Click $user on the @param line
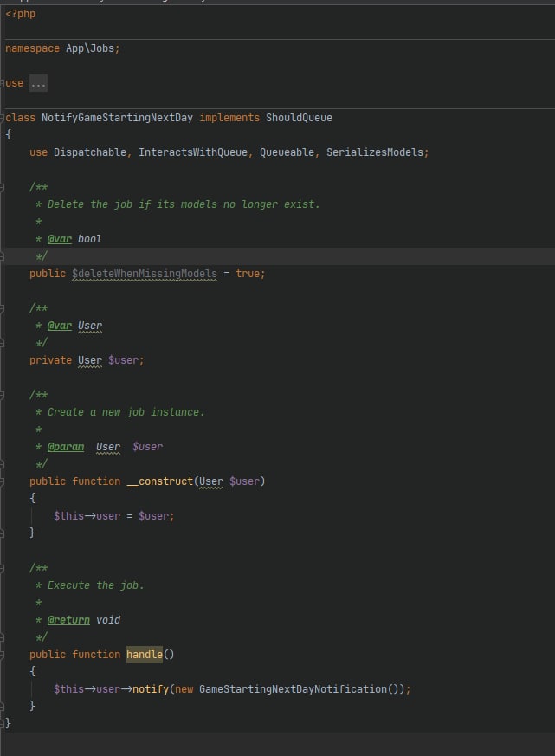Image resolution: width=555 pixels, height=756 pixels. (x=147, y=447)
